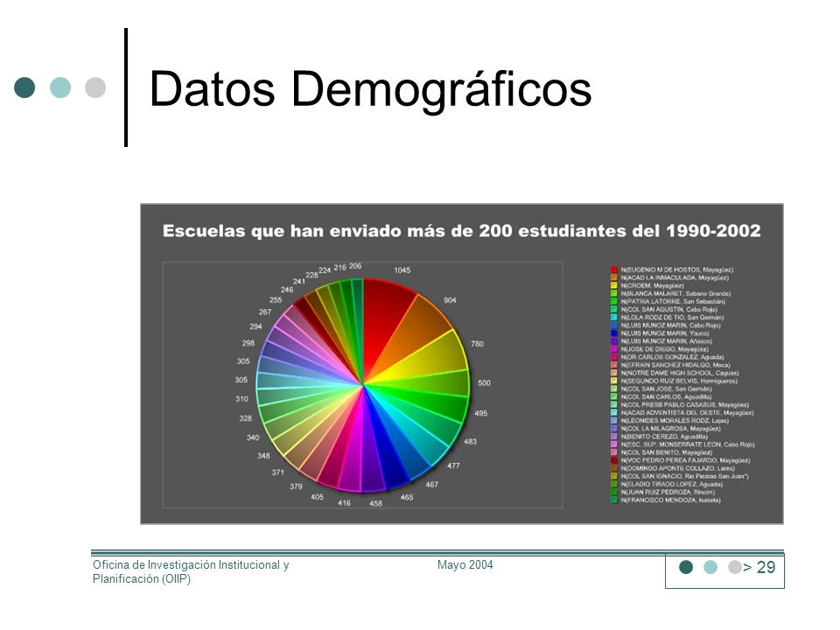Image resolution: width=840 pixels, height=630 pixels.
Task: Click the slide number '29'
Action: [x=766, y=567]
